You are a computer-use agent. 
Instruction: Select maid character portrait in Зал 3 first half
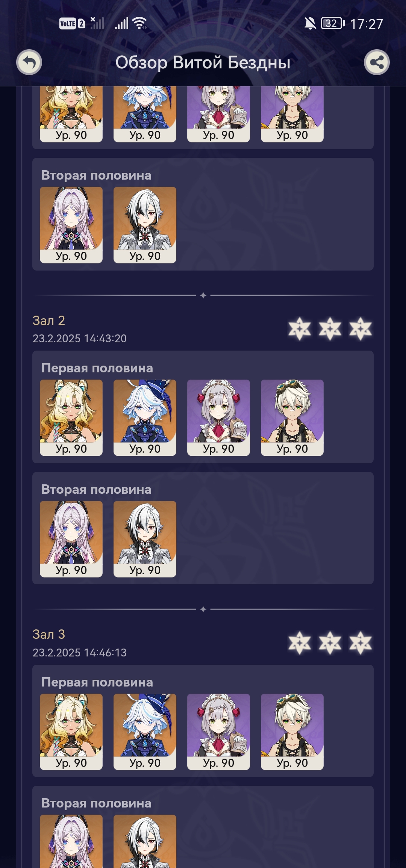[x=218, y=732]
